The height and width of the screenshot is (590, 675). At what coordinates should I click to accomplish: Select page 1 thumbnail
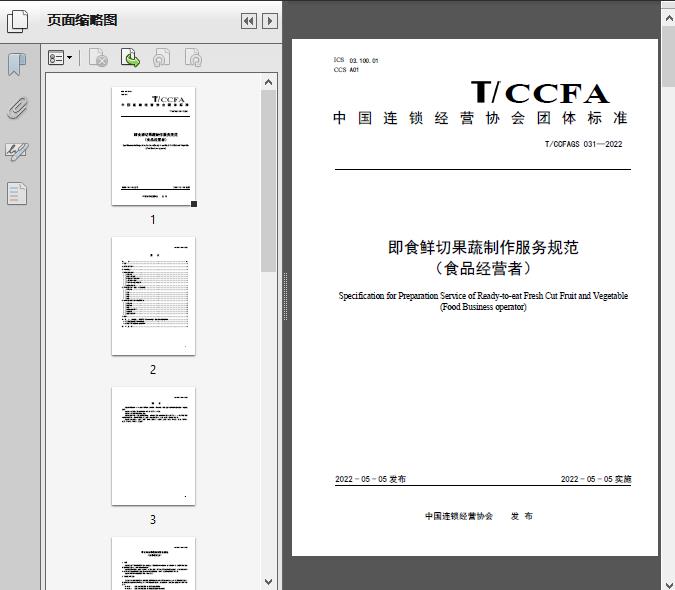[153, 146]
